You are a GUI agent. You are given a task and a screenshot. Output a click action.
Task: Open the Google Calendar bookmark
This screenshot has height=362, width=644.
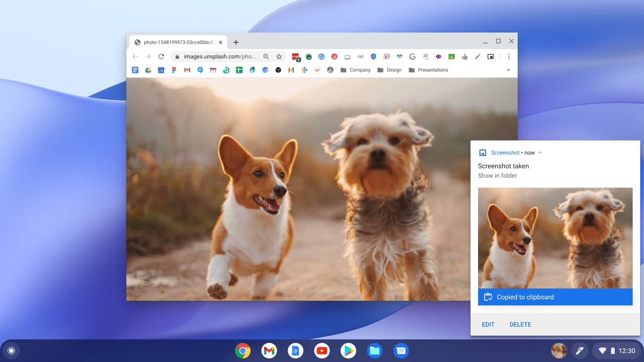161,70
